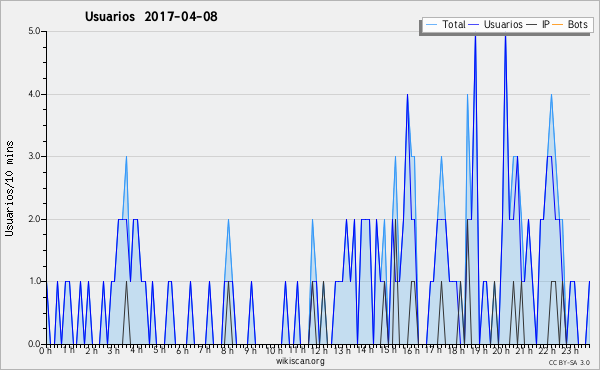Click the 'Usuarios/10 mins' y-axis label
Viewport: 600px width, 370px height.
[9, 188]
